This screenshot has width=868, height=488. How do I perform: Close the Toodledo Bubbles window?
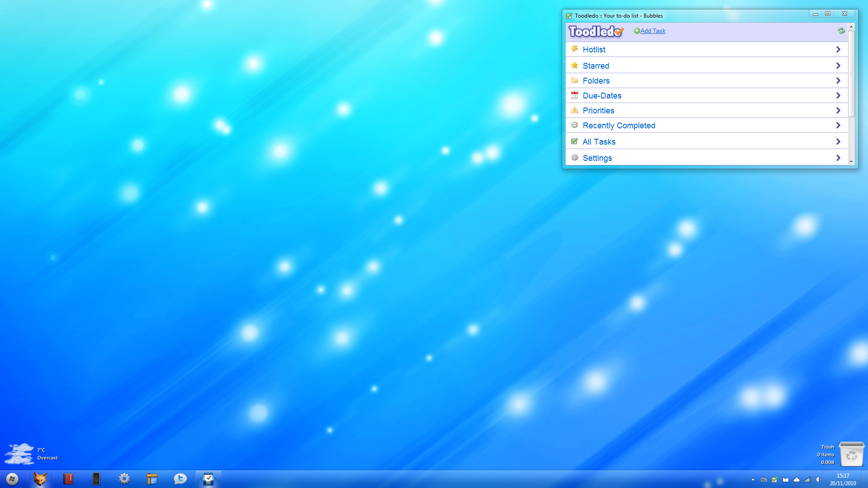coord(844,14)
